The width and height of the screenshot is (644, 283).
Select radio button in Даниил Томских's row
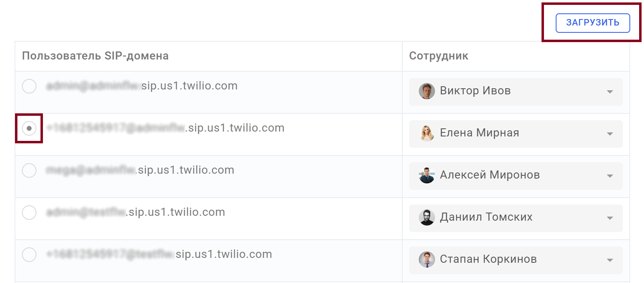coord(29,213)
